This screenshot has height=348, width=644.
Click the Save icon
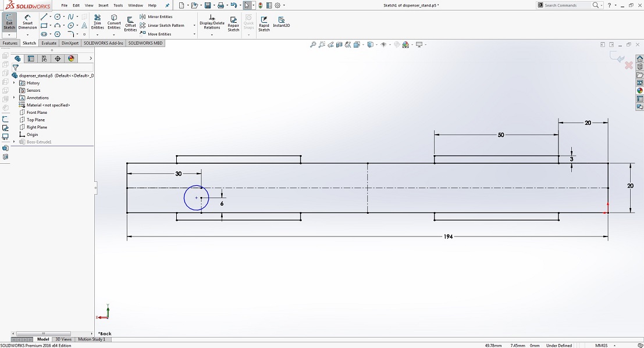click(x=208, y=5)
